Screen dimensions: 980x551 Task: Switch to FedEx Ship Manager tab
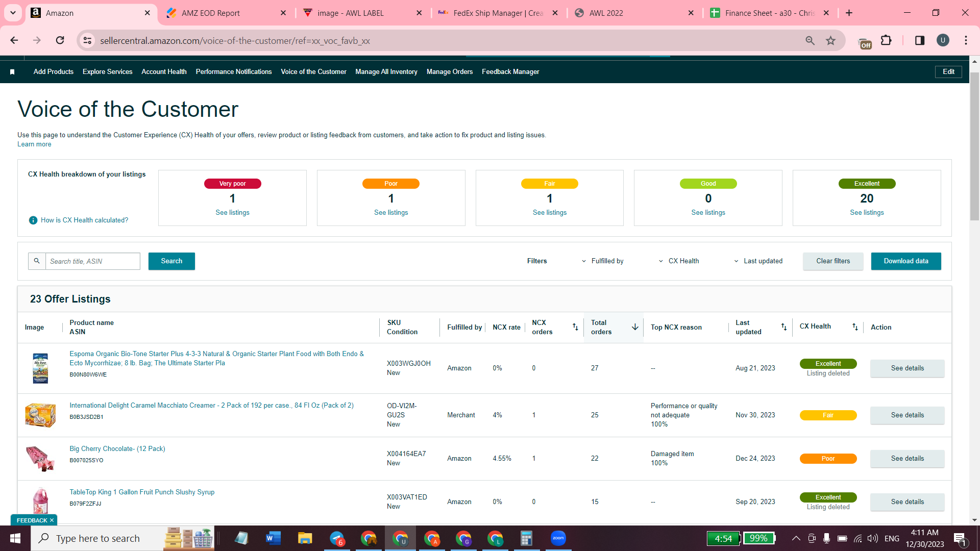498,13
